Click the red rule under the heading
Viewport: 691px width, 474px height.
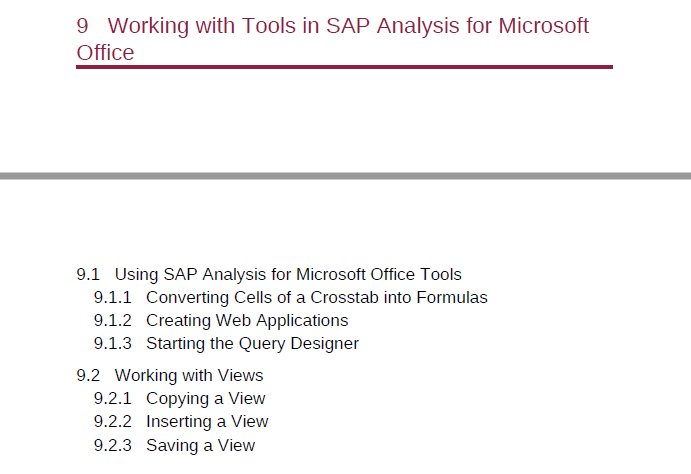[345, 67]
